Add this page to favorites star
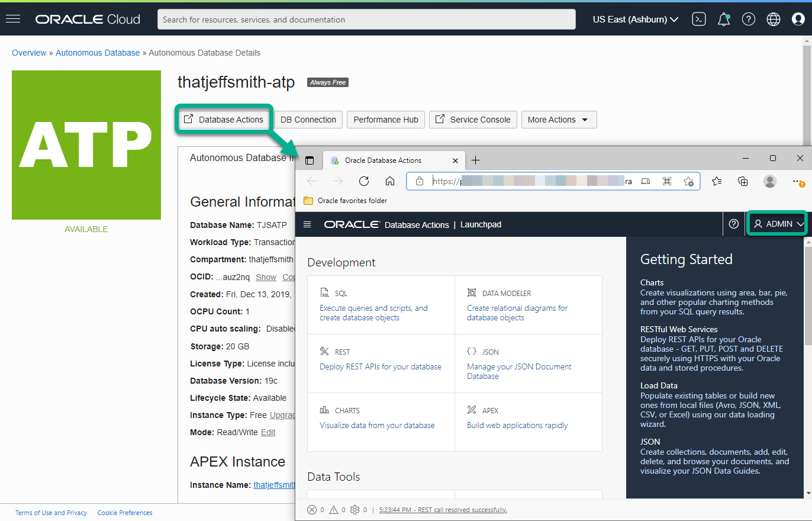Screen dimensions: 812x521 pos(688,181)
